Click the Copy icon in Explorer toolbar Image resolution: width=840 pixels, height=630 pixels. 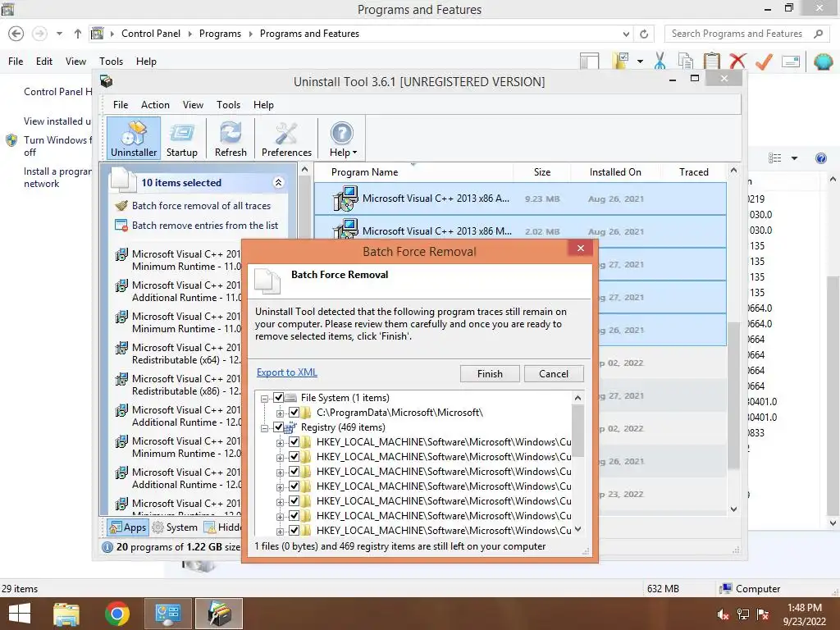[x=686, y=61]
